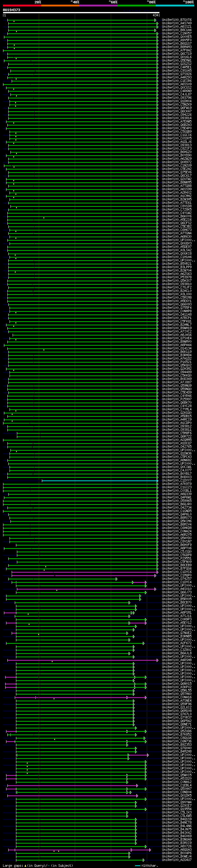Select hit label UniRef100_C1EIR6
This screenshot has height=868, width=197.
(x=177, y=81)
